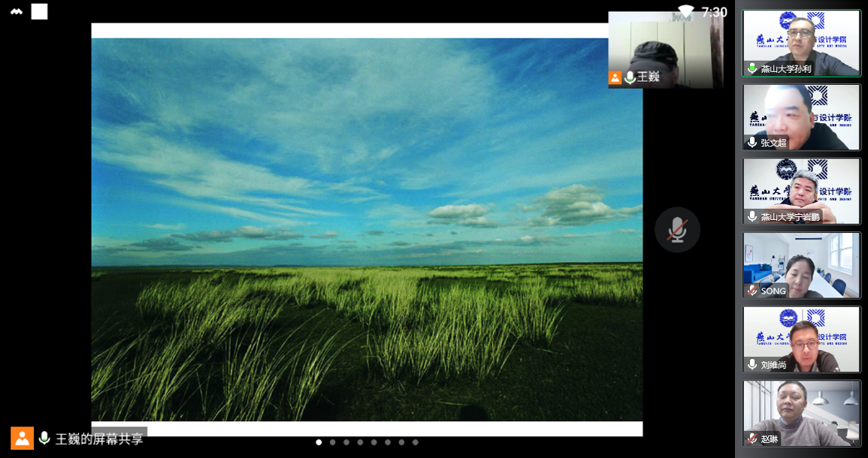Jump to the last page indicator dot
Viewport: 868px width, 458px height.
tap(415, 442)
